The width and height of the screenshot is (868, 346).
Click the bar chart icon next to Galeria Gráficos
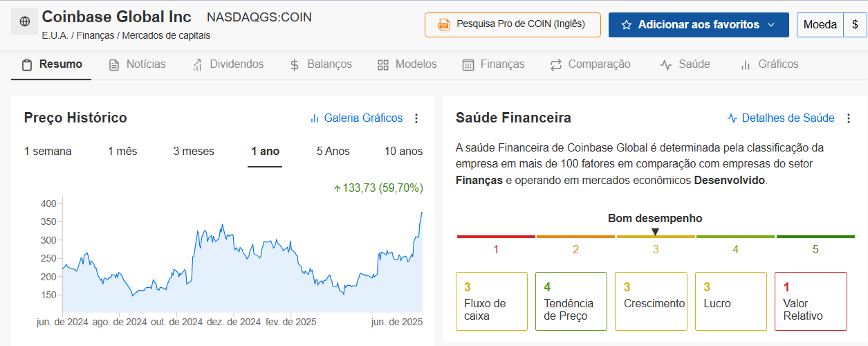315,118
